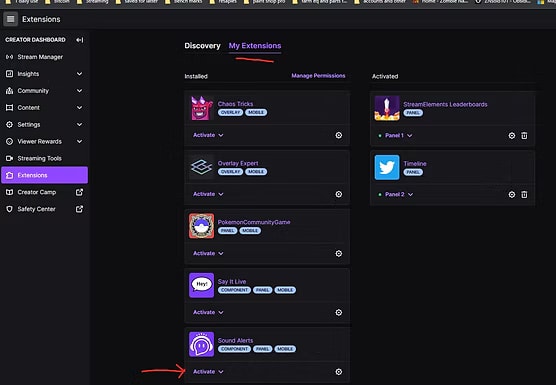The image size is (556, 385).
Task: Click the Chaos Tricks extension thumbnail
Action: [201, 108]
